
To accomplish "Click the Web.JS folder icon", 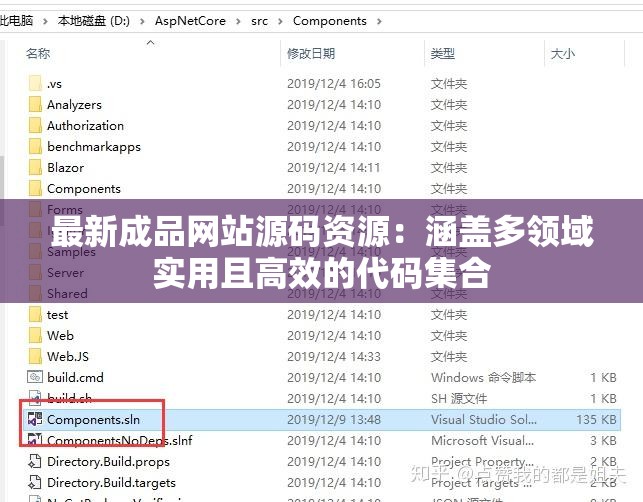I will [35, 356].
